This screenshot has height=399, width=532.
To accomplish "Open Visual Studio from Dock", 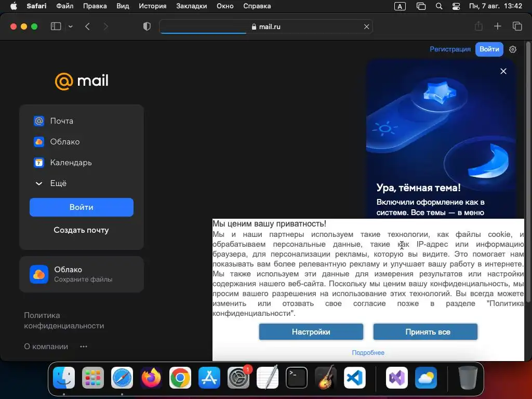I will pos(396,378).
